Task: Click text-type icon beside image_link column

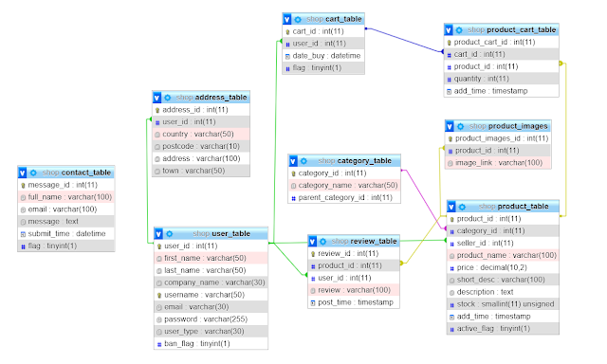Action: (451, 163)
